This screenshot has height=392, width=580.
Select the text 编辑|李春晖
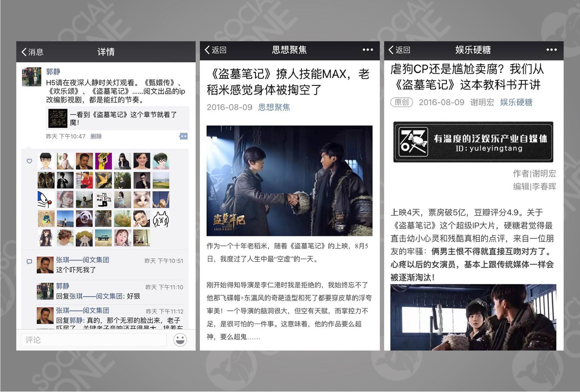[x=534, y=186]
